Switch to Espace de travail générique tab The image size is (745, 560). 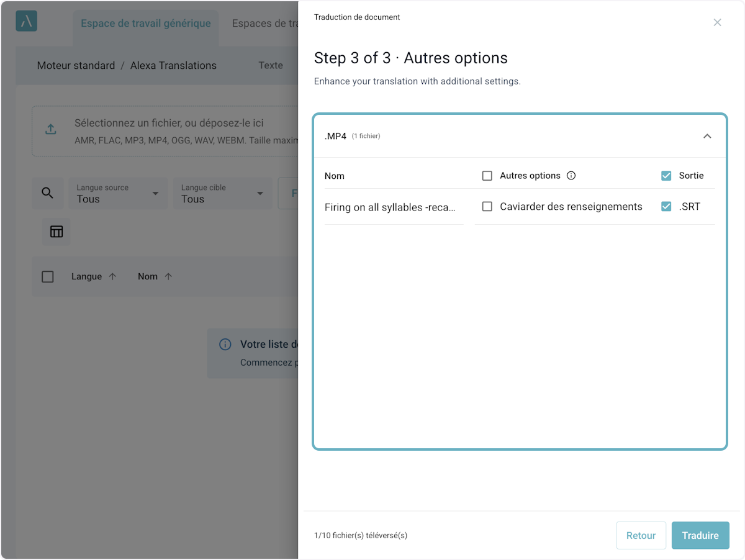tap(146, 24)
